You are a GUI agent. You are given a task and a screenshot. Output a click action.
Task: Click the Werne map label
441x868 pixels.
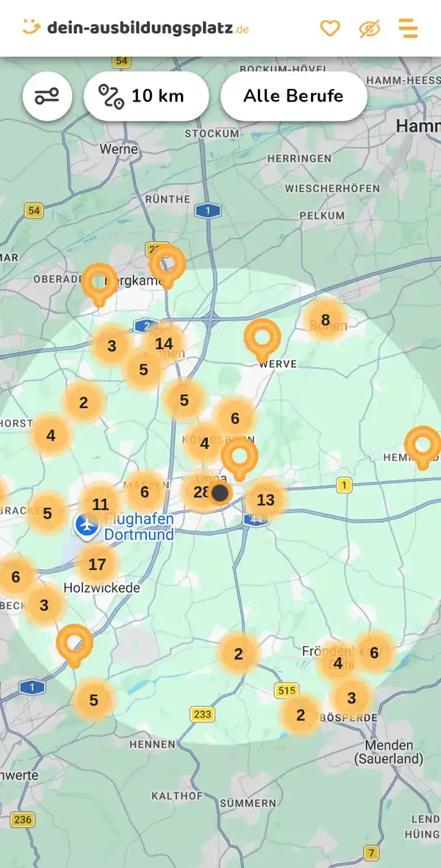tap(118, 149)
